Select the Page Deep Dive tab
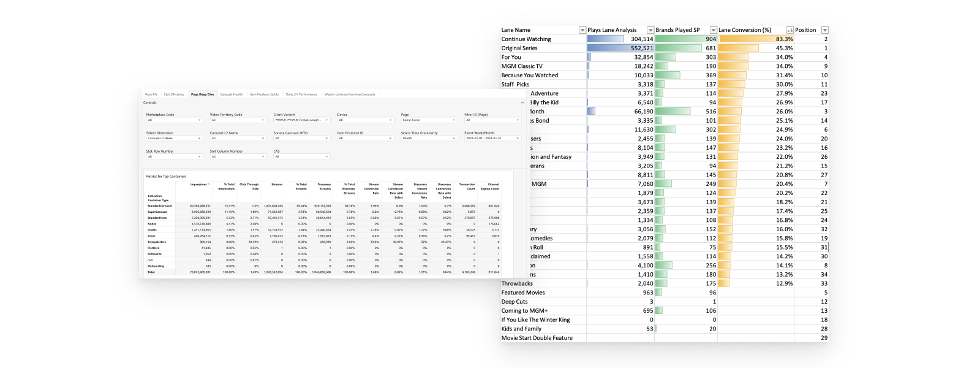The width and height of the screenshot is (980, 368). (x=202, y=94)
